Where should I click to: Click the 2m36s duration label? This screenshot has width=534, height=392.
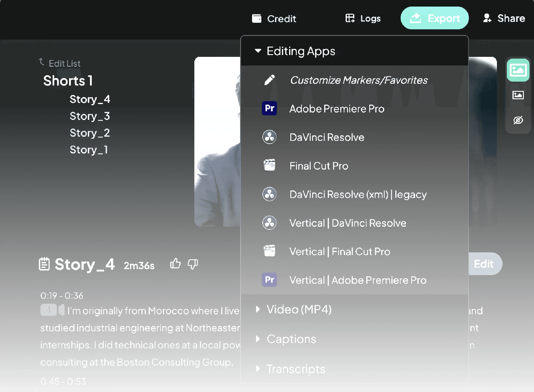[139, 266]
